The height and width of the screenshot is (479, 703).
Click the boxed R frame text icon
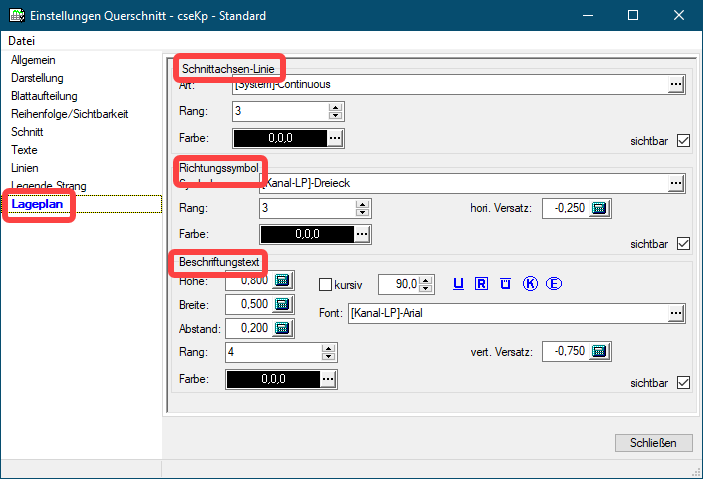tap(482, 284)
